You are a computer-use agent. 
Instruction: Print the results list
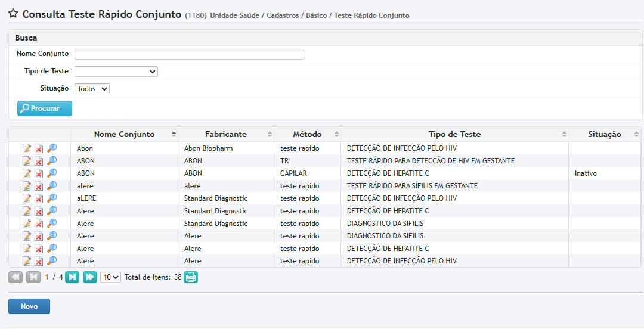pos(190,277)
